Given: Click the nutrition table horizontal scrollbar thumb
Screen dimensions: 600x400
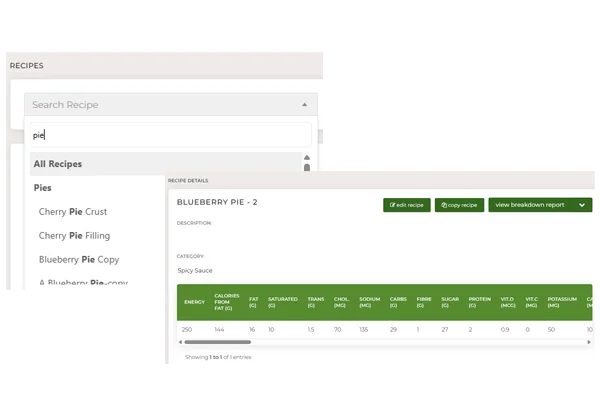Looking at the screenshot, I should point(218,342).
